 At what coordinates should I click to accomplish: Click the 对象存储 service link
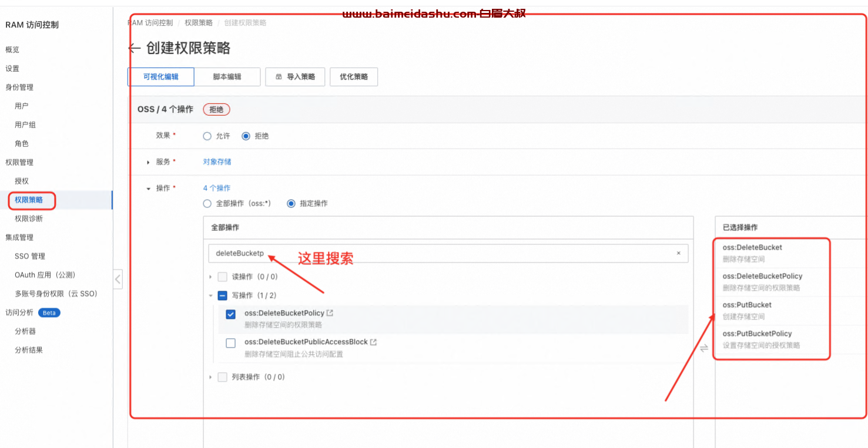tap(217, 161)
